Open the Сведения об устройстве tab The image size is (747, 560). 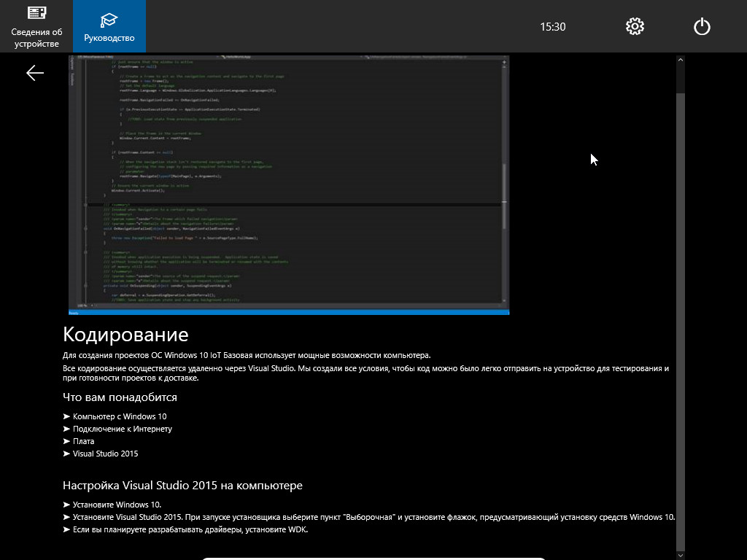click(36, 26)
